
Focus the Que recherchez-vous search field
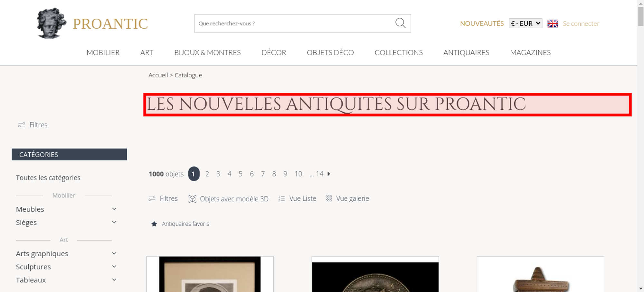[295, 23]
